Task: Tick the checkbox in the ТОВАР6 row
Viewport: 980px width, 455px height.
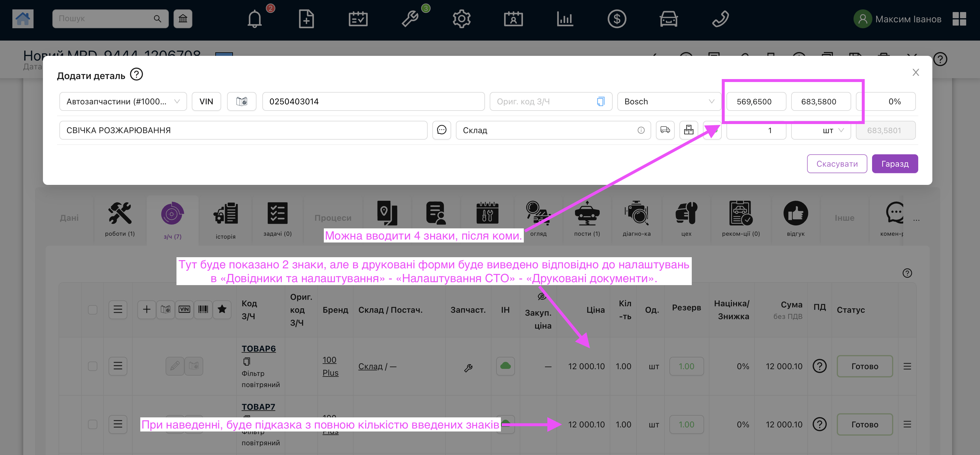Action: tap(92, 366)
